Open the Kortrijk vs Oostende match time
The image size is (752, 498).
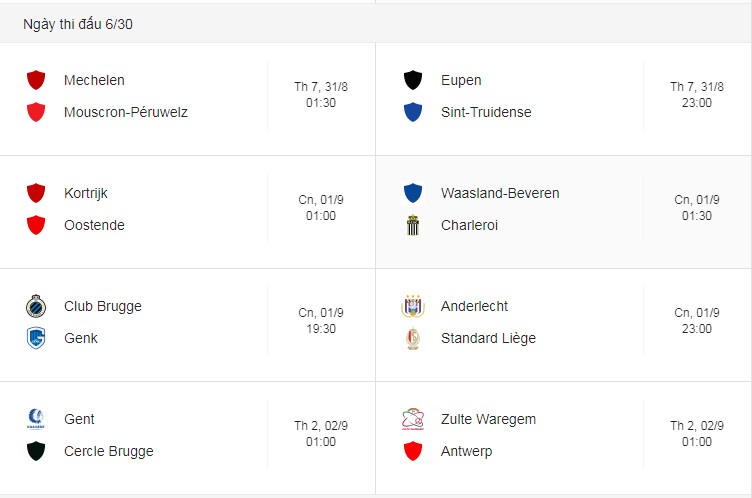321,208
